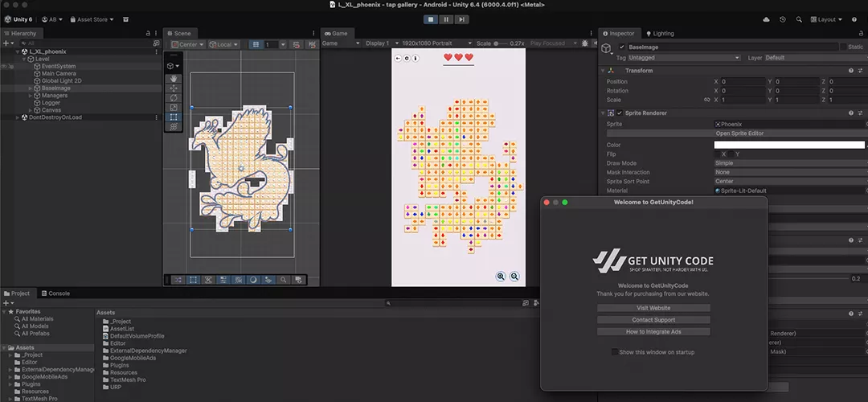868x402 pixels.
Task: Check 'Show this window on startup'
Action: pyautogui.click(x=615, y=352)
